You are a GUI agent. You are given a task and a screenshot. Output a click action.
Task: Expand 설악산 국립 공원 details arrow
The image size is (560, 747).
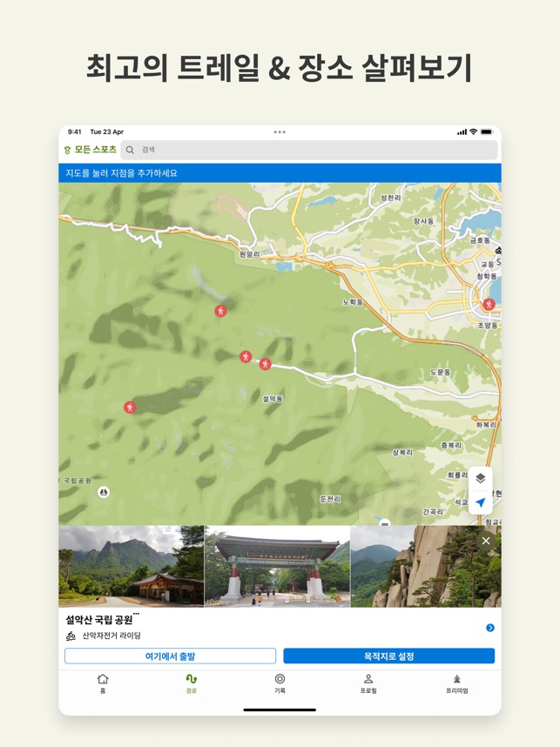pos(490,628)
